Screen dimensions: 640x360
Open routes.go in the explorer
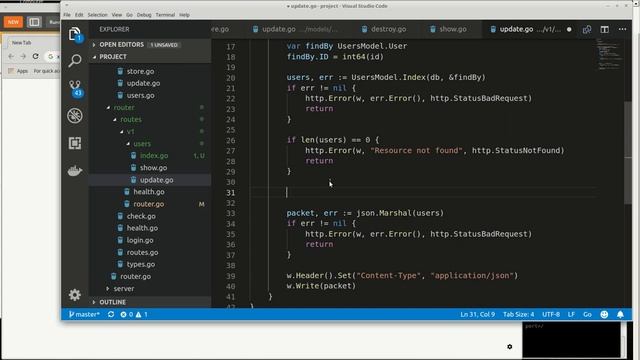point(149,252)
